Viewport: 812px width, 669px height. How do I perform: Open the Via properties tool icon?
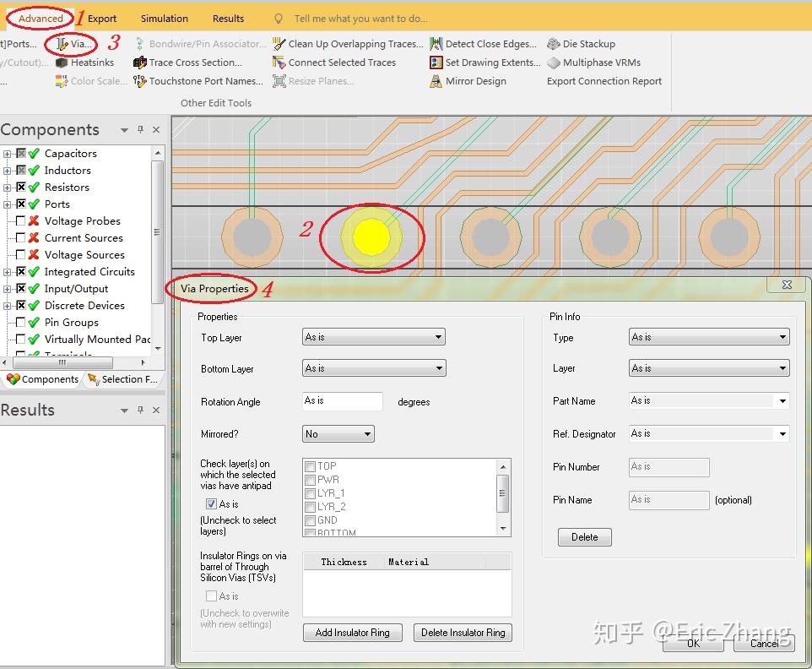(62, 44)
